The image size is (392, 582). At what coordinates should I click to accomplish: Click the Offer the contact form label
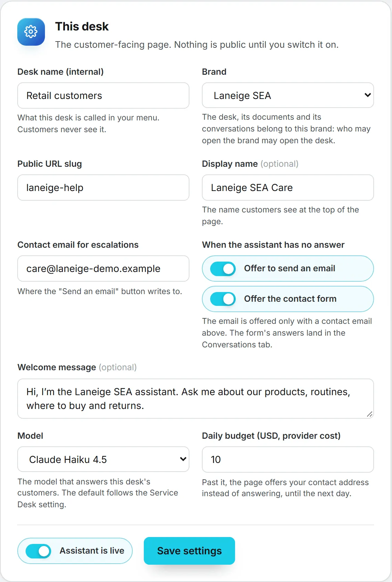point(290,299)
